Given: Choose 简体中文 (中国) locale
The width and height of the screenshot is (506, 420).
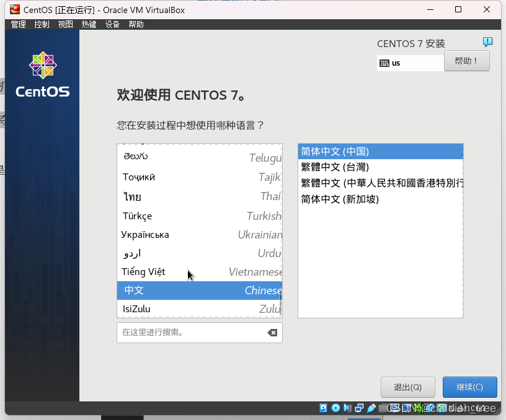Looking at the screenshot, I should click(381, 152).
